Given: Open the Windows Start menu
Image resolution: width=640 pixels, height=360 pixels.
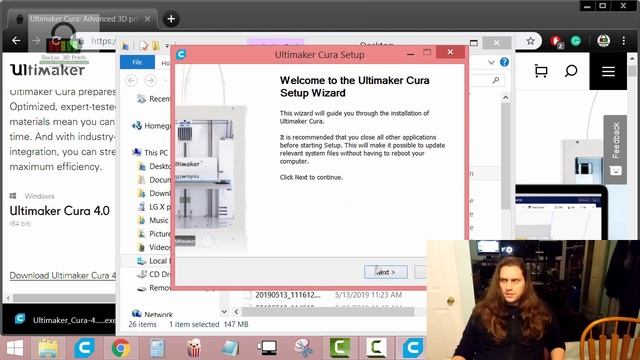Looking at the screenshot, I should pyautogui.click(x=15, y=349).
